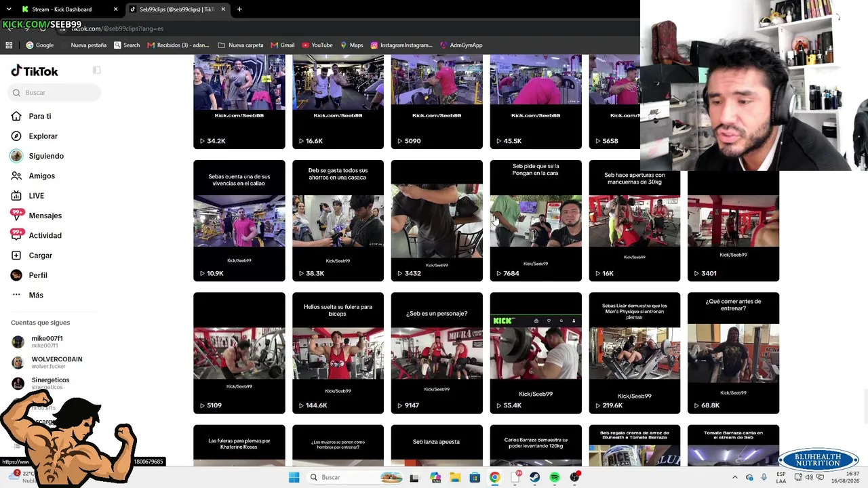
Task: Play video 'Sebas Lizár demuestra que los Men's Physique'
Action: point(635,352)
